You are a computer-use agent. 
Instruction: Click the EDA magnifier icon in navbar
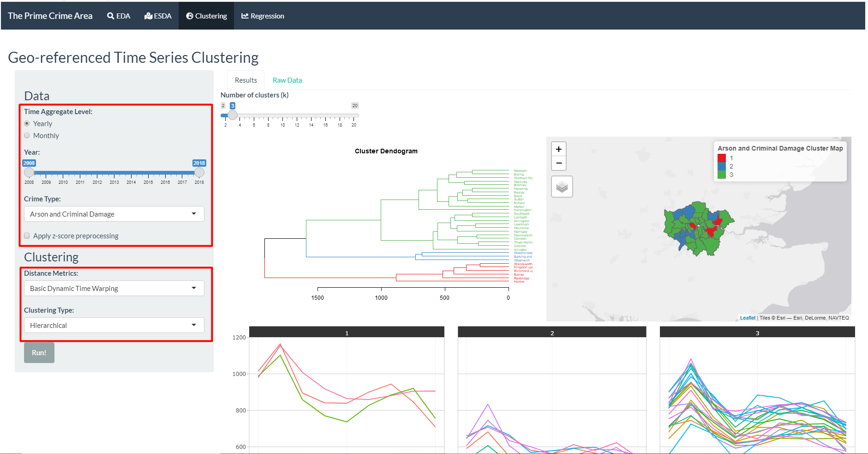(110, 16)
